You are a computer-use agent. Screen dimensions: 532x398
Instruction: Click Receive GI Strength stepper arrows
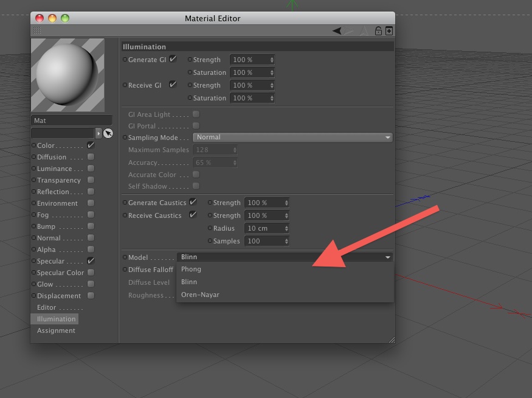(x=272, y=86)
